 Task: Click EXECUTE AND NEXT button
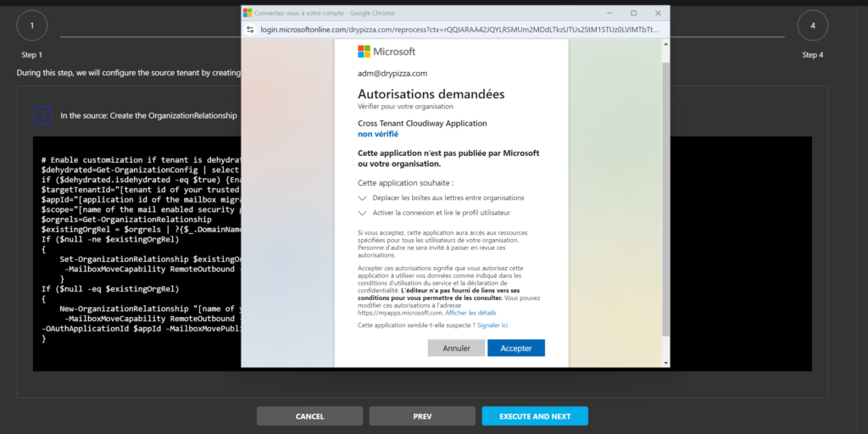coord(535,416)
